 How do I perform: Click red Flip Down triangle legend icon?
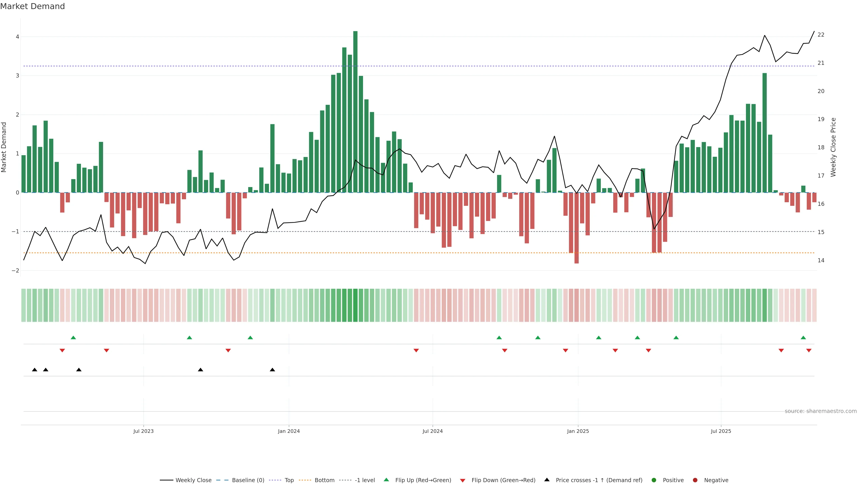[x=463, y=480]
